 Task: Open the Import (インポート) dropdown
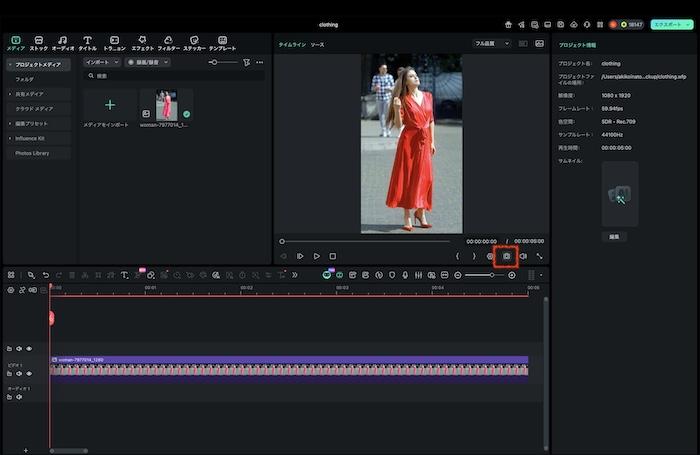(x=101, y=62)
